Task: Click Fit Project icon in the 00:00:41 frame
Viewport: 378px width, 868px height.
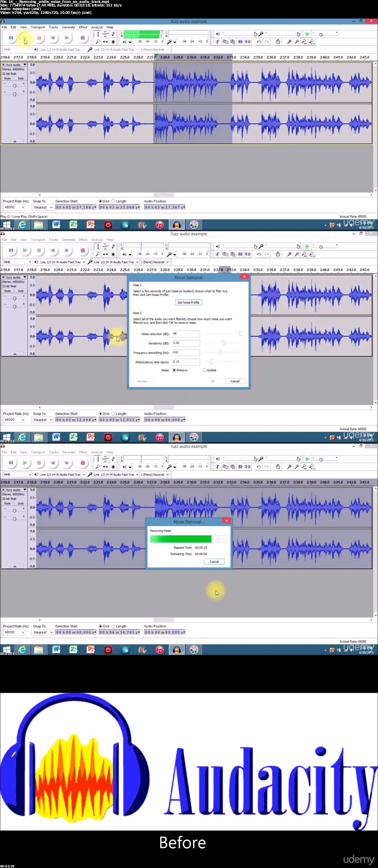Action: (312, 42)
